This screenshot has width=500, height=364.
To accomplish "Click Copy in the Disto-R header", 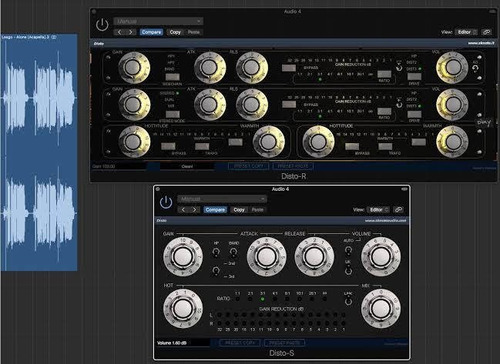I will pos(175,32).
